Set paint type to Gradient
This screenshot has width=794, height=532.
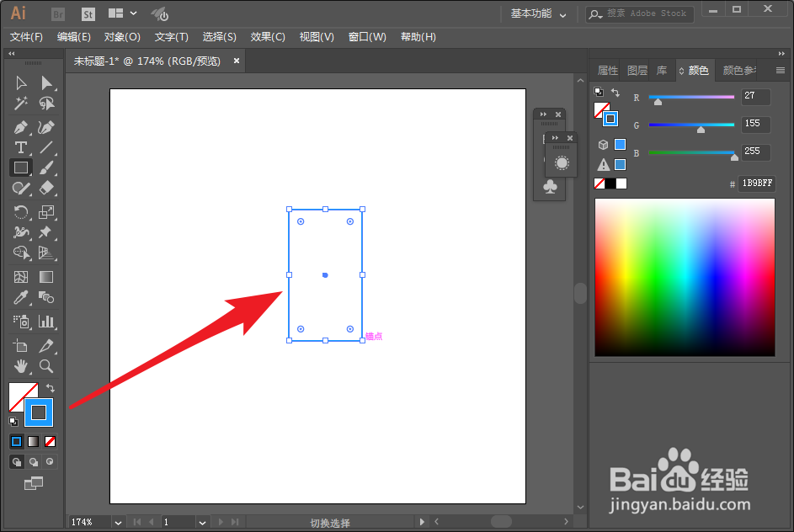point(34,441)
